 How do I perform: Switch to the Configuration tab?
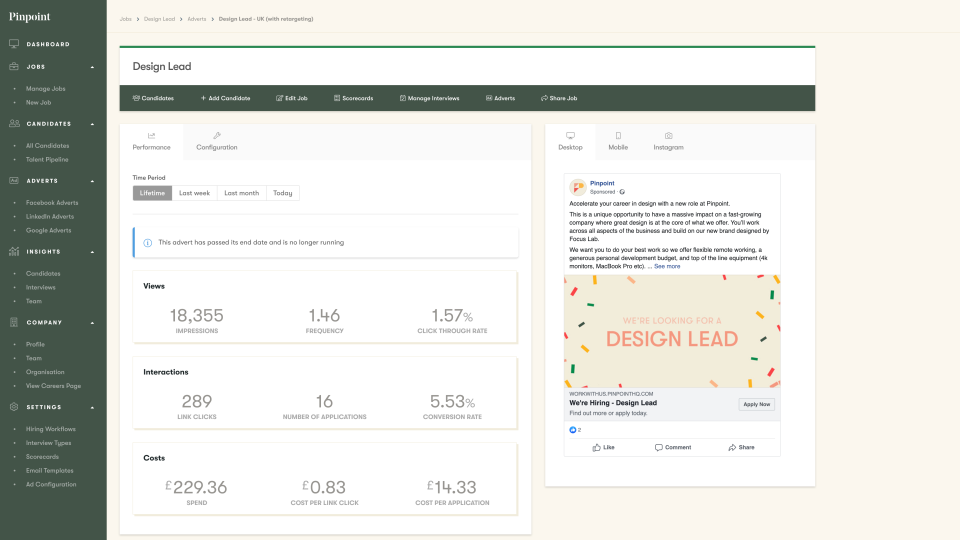[217, 141]
